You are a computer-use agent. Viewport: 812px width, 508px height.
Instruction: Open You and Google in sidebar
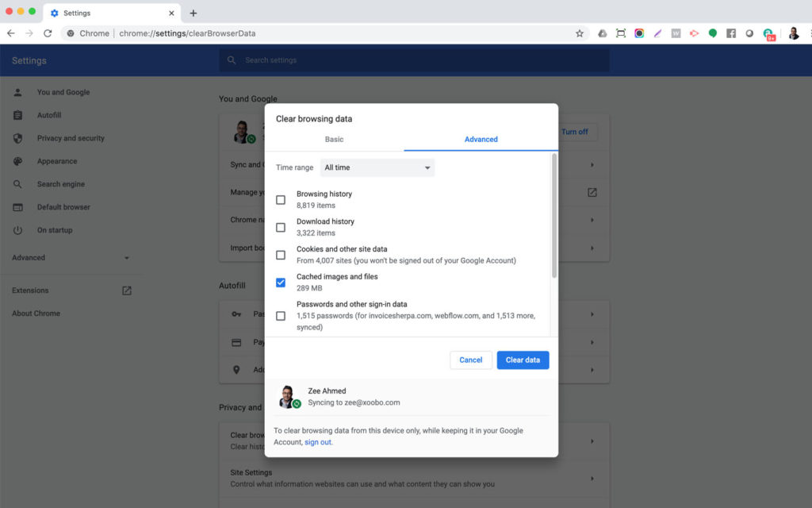coord(63,92)
